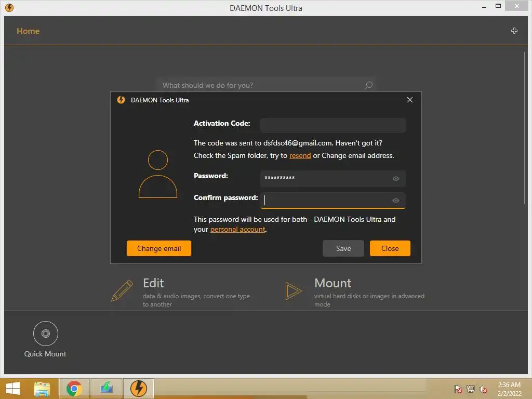This screenshot has width=532, height=399.
Task: Click the muted volume tray icon
Action: coord(483,389)
